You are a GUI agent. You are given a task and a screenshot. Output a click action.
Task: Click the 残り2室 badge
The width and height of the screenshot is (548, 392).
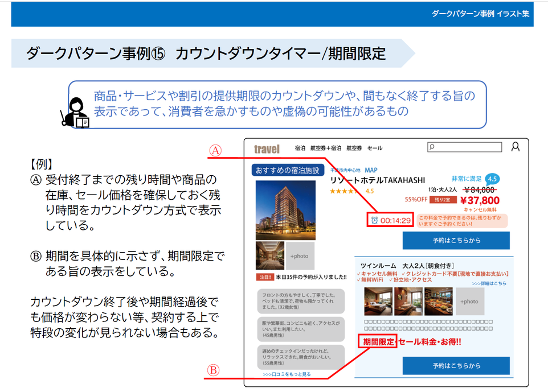(x=443, y=200)
